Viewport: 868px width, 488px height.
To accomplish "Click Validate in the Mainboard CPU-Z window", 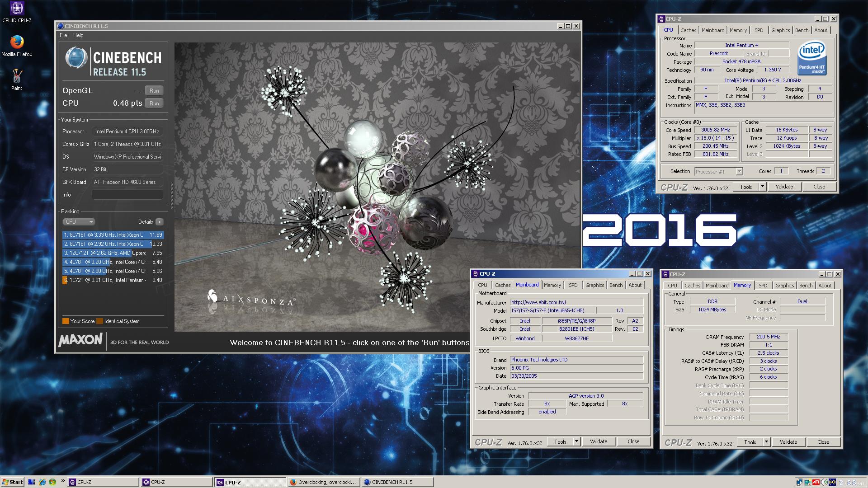I will tap(598, 441).
